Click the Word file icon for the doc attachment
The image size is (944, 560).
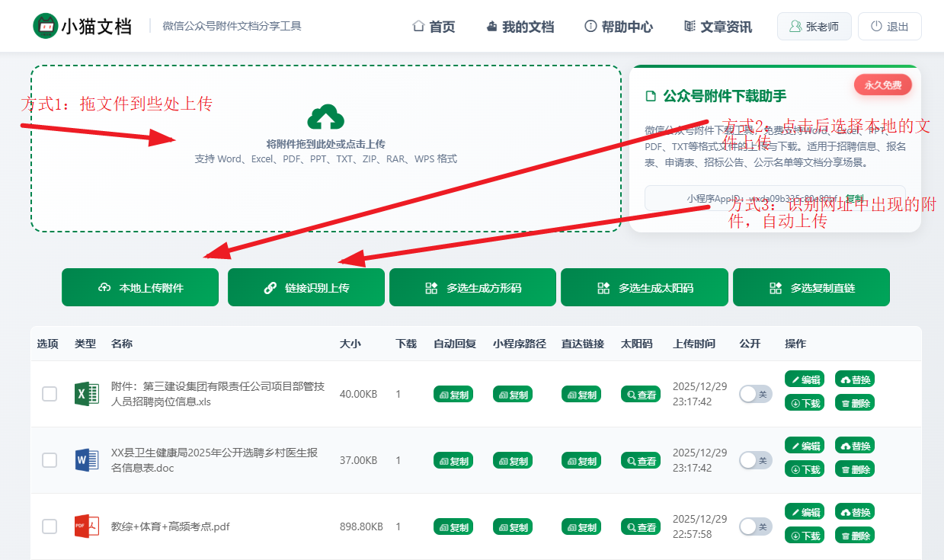point(86,460)
